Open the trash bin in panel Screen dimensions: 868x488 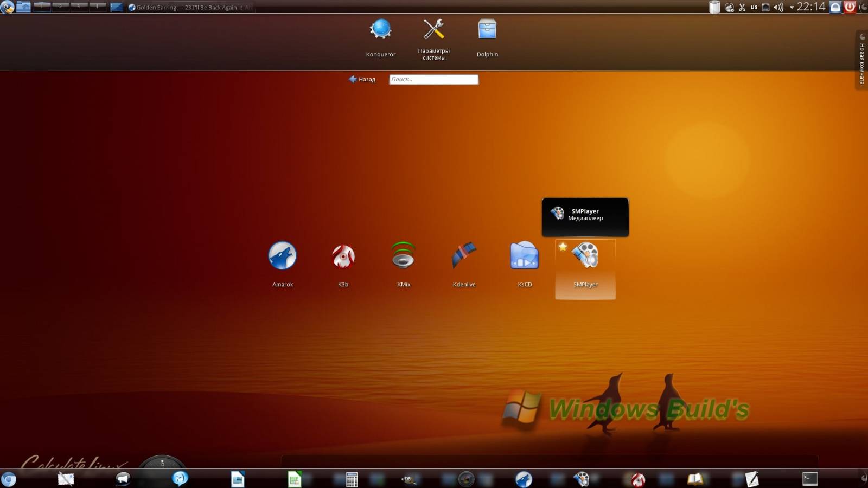tap(715, 7)
